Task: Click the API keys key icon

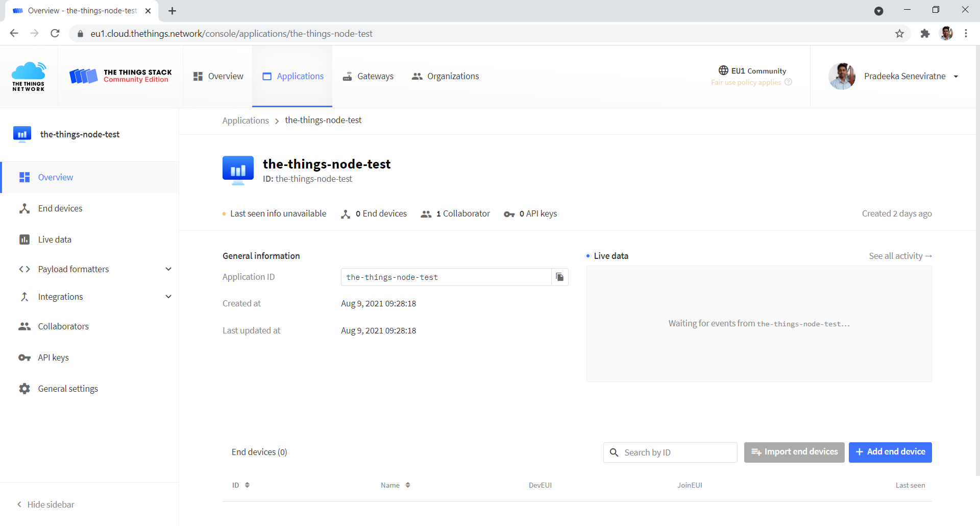Action: pyautogui.click(x=24, y=357)
